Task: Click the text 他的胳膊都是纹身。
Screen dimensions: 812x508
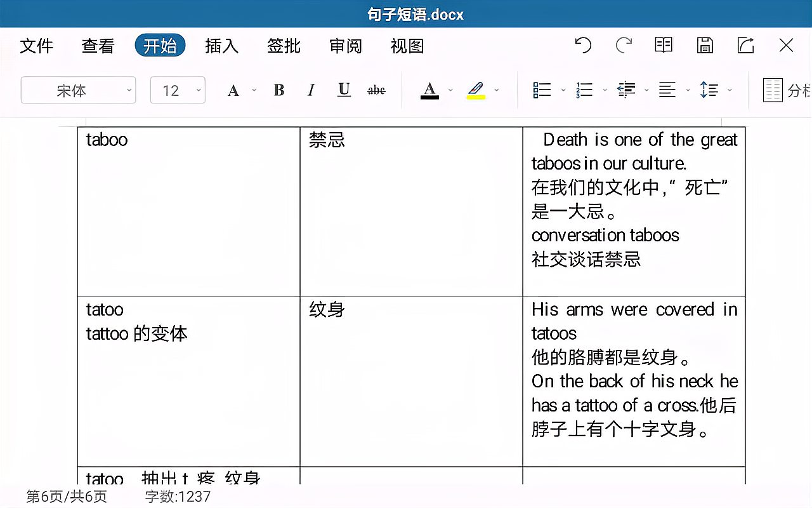Action: pos(612,358)
